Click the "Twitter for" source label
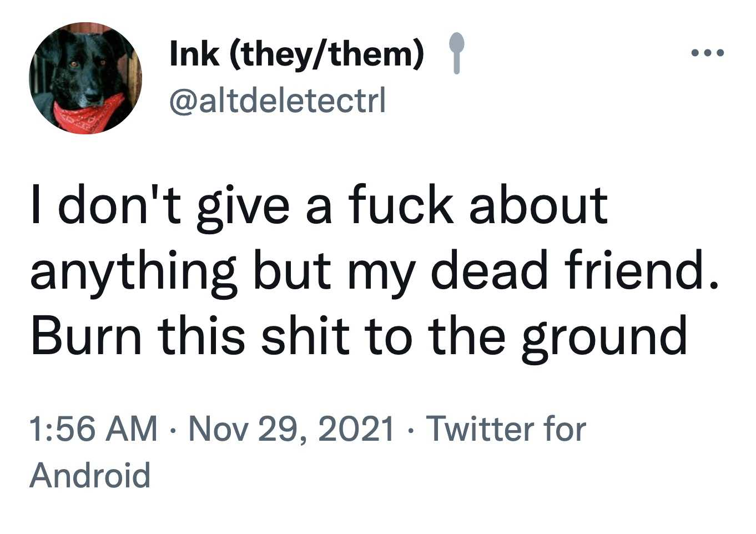The width and height of the screenshot is (756, 534). (x=506, y=429)
